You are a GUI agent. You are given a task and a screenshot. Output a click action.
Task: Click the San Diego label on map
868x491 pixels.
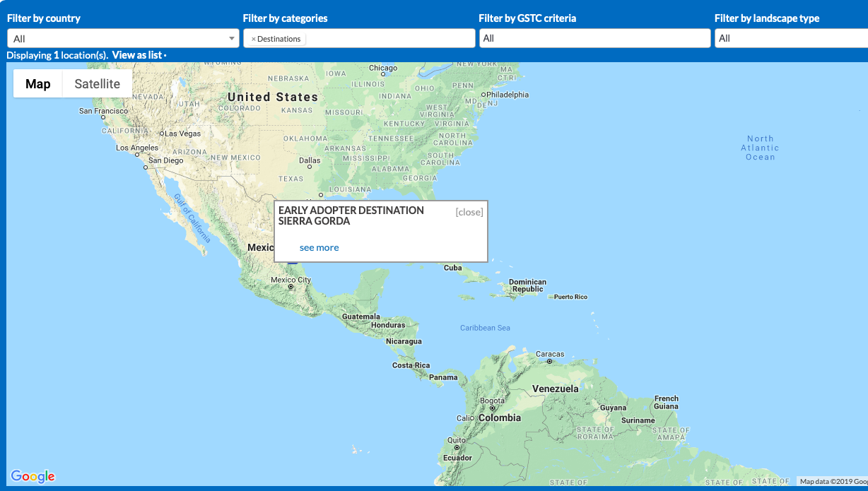[x=165, y=160]
